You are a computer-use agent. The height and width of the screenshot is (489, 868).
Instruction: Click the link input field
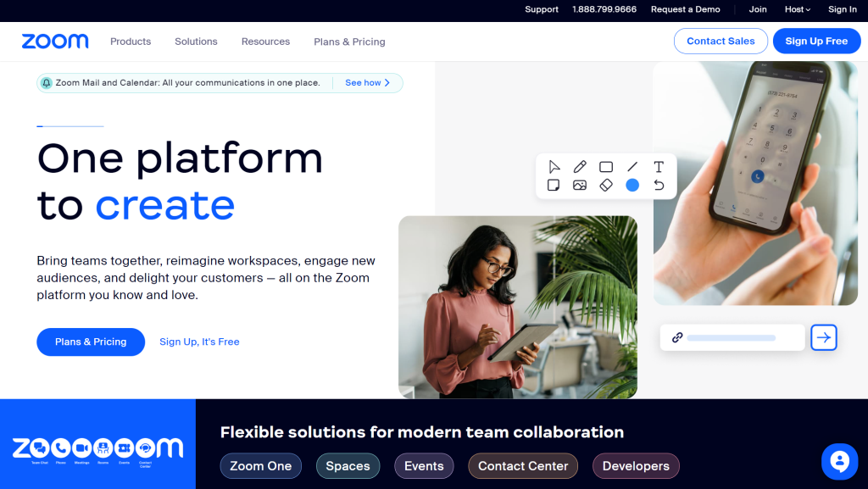tap(732, 337)
